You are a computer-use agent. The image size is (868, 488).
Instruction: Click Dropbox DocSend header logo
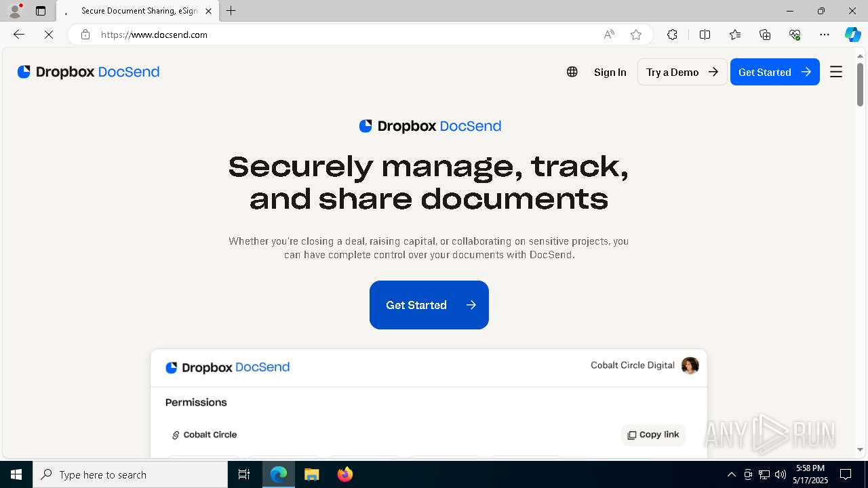pos(88,72)
